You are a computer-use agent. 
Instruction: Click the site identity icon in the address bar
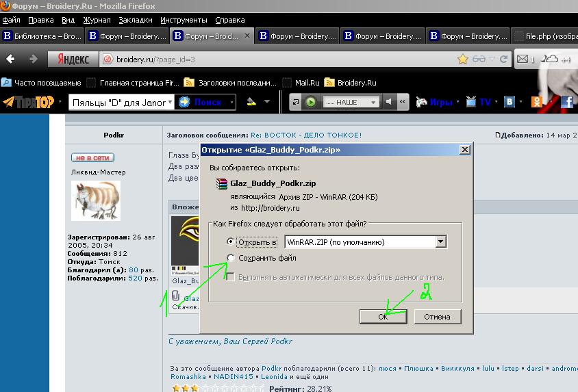[108, 60]
